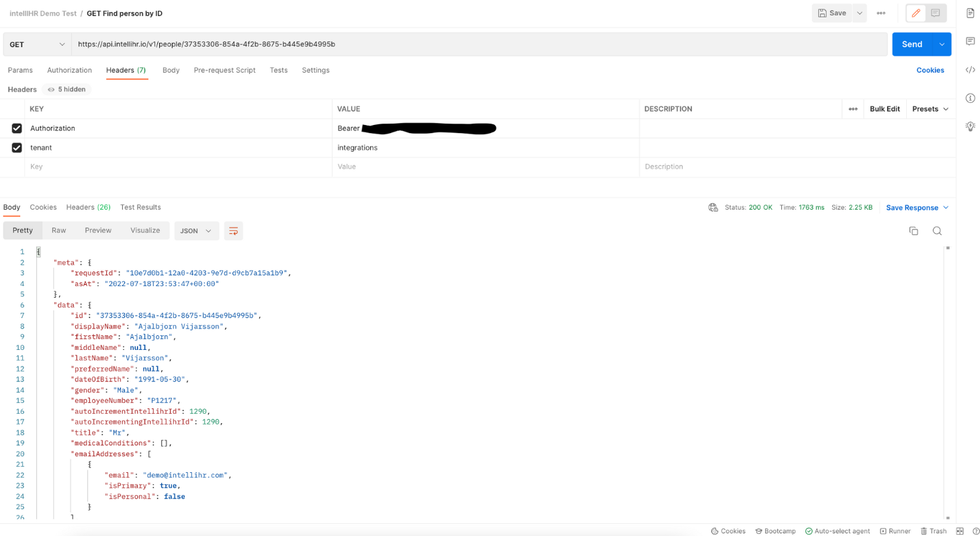Uncheck the Authorization header checkbox
This screenshot has height=536, width=980.
coord(17,128)
